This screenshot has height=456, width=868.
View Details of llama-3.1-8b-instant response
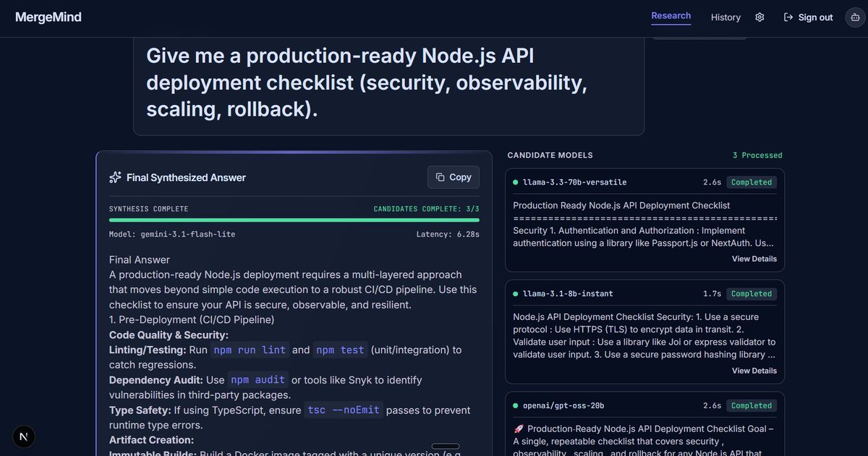[x=754, y=371]
